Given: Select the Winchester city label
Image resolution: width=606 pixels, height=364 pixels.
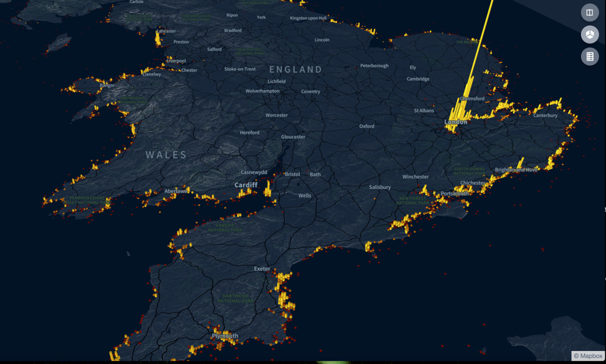Looking at the screenshot, I should [415, 177].
